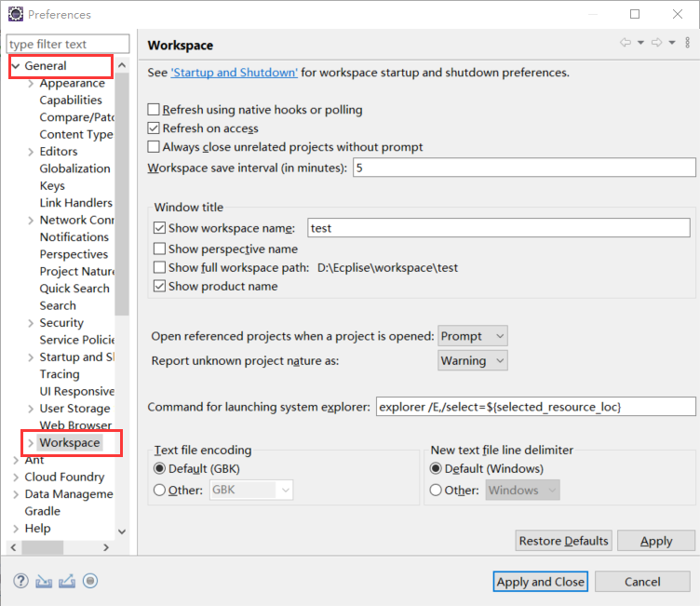This screenshot has width=700, height=606.
Task: Check Always close unrelated projects without prompt
Action: point(154,147)
